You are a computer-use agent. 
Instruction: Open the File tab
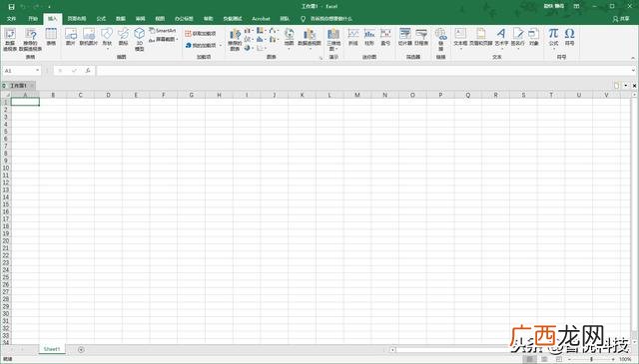tap(11, 19)
